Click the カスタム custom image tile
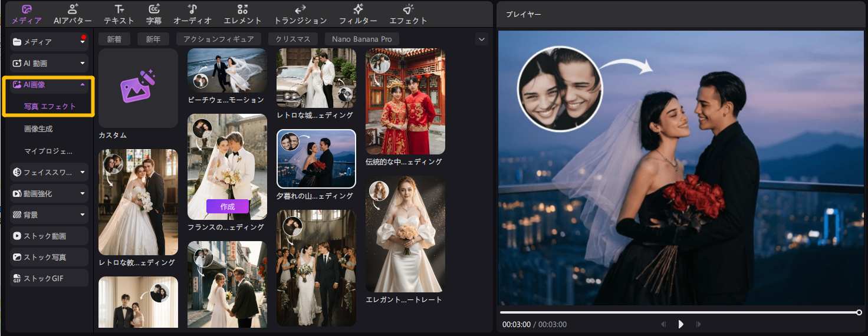 [x=138, y=88]
